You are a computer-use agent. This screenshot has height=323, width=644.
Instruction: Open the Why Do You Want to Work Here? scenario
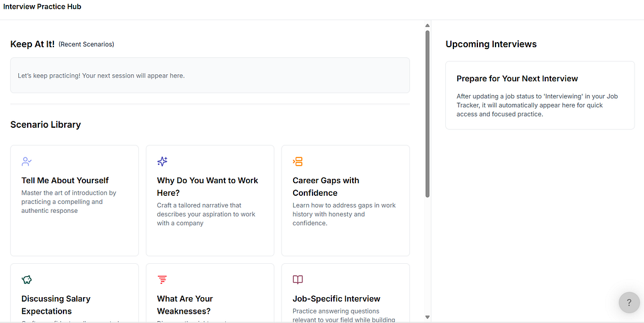[x=210, y=201]
